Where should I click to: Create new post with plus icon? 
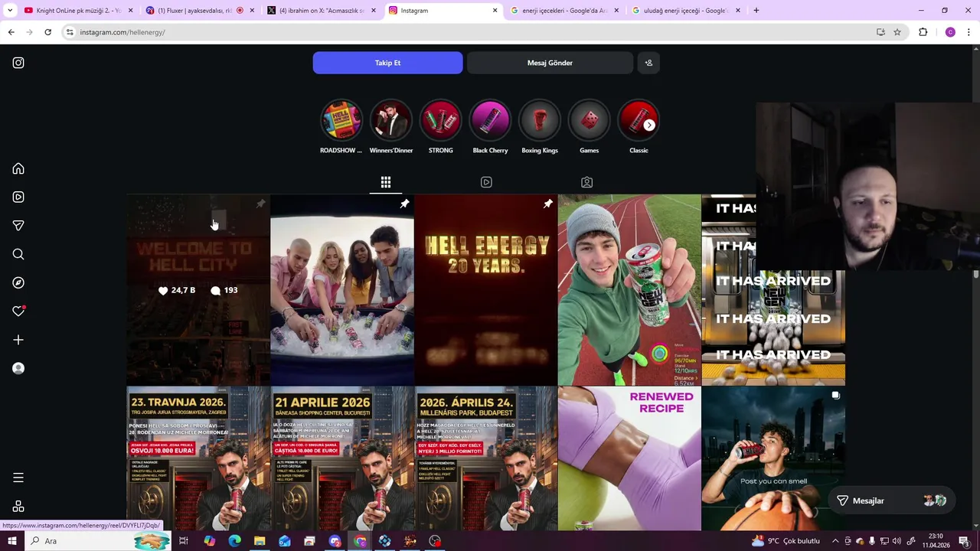(x=18, y=340)
